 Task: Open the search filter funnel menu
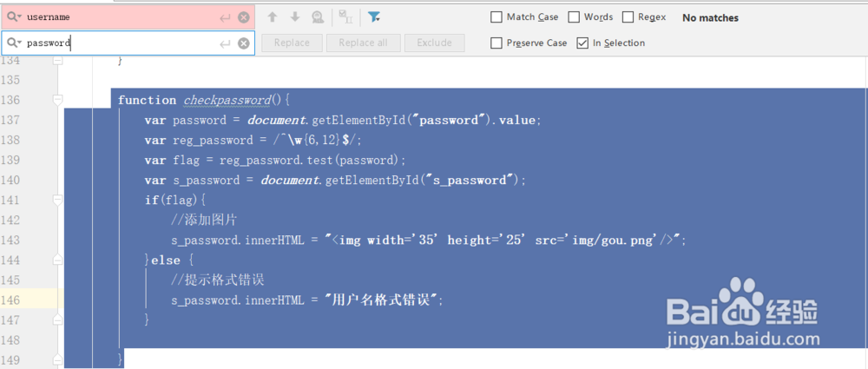374,17
